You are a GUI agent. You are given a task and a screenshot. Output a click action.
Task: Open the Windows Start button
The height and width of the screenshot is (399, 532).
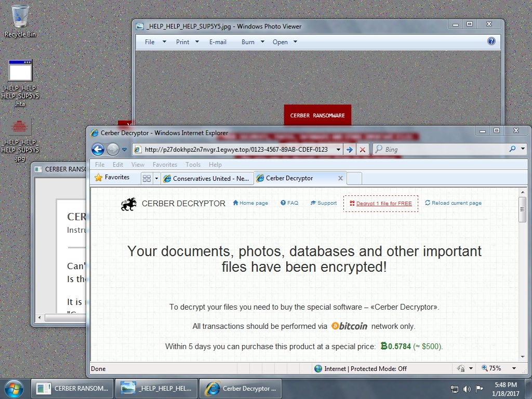14,389
